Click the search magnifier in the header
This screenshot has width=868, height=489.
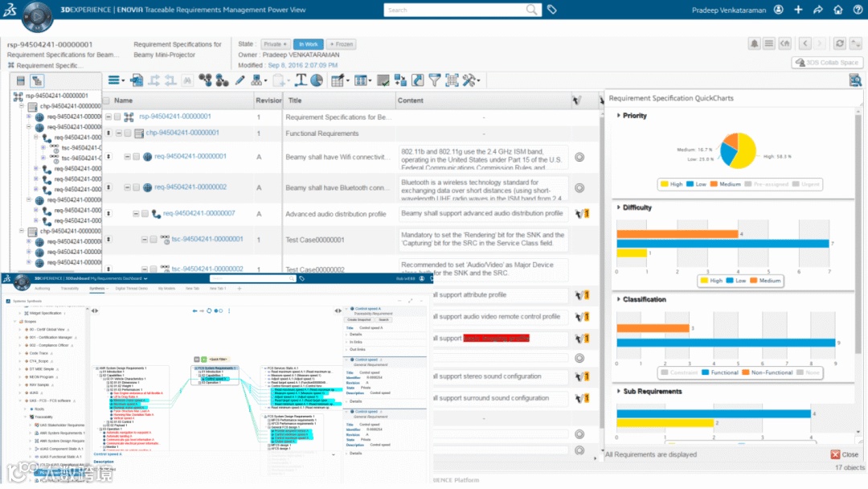click(x=531, y=10)
